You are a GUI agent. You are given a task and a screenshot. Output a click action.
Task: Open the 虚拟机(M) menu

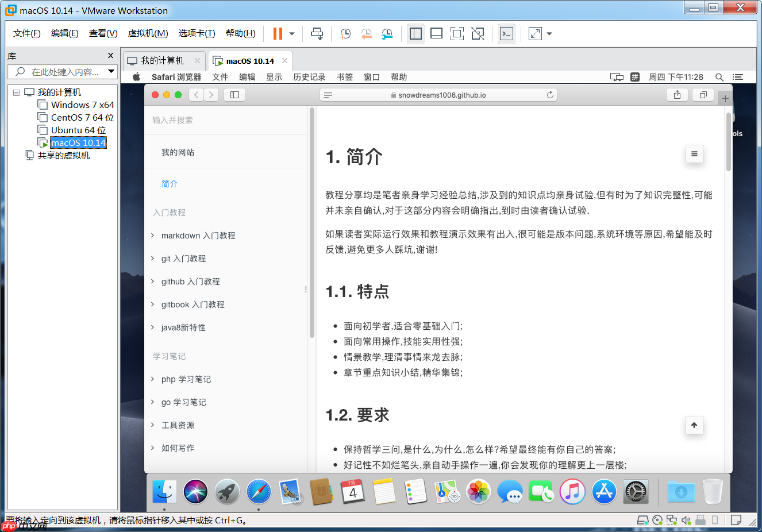tap(146, 33)
